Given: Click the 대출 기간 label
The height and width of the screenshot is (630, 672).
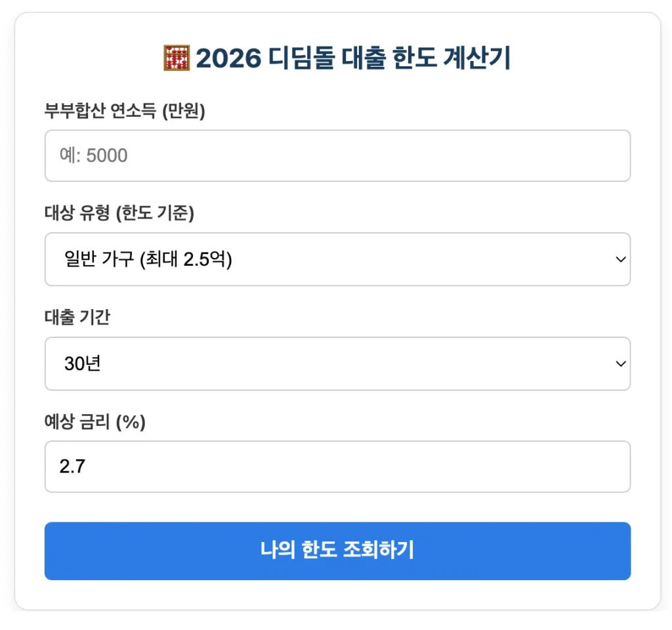Looking at the screenshot, I should tap(77, 317).
